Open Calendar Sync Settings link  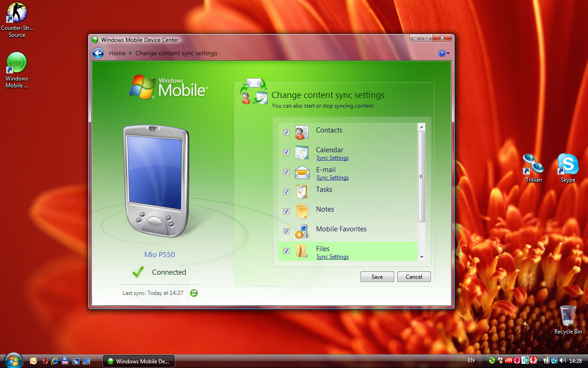pos(333,158)
